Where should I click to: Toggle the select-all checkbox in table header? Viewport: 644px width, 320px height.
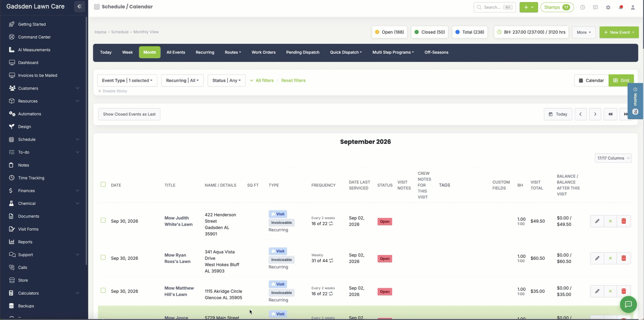[103, 184]
